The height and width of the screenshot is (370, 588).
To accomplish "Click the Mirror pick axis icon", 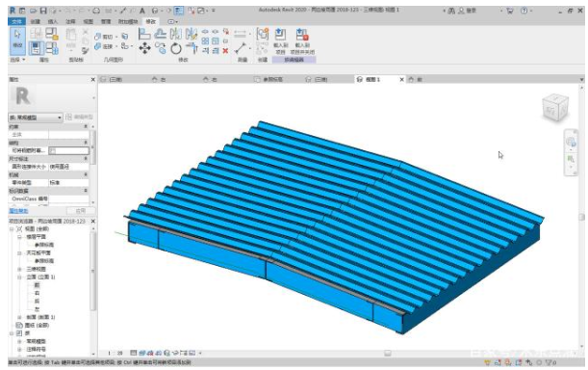I will coord(176,34).
